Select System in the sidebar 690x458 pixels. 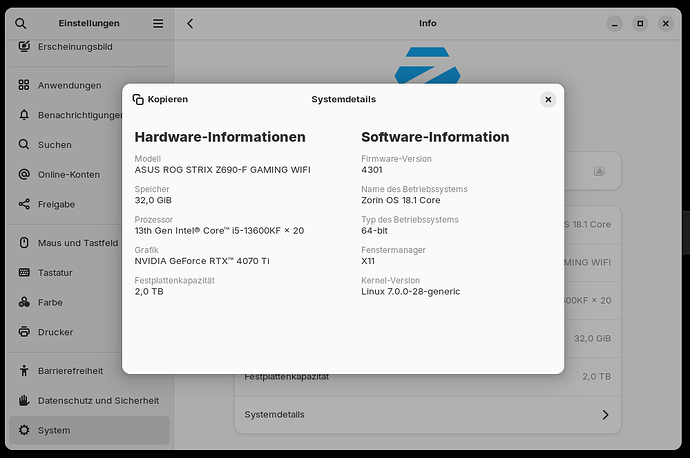point(89,430)
